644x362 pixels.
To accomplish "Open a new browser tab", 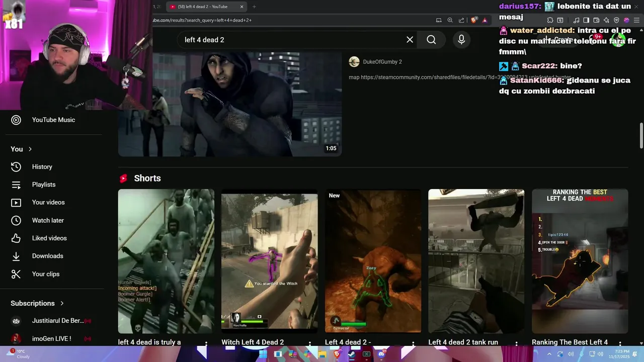I will coord(254,7).
